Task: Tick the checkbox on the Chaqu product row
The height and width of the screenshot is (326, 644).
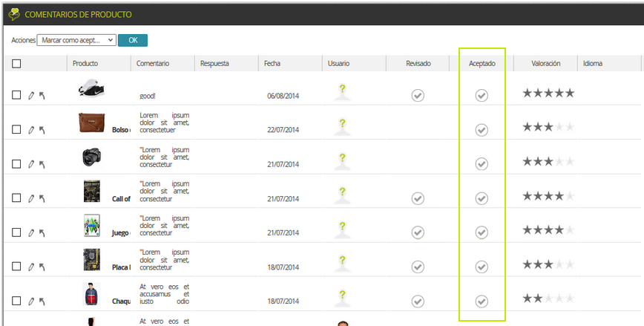Action: [16, 301]
